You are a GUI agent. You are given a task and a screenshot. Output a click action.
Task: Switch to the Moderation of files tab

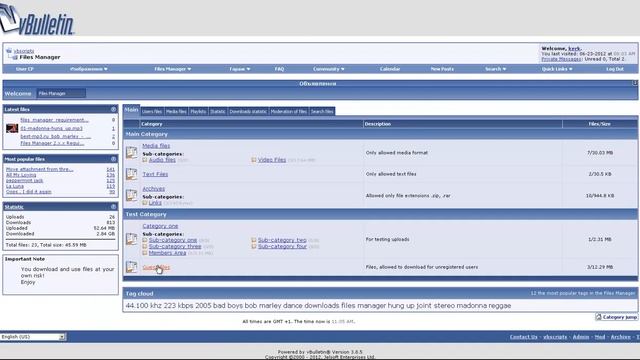point(289,111)
